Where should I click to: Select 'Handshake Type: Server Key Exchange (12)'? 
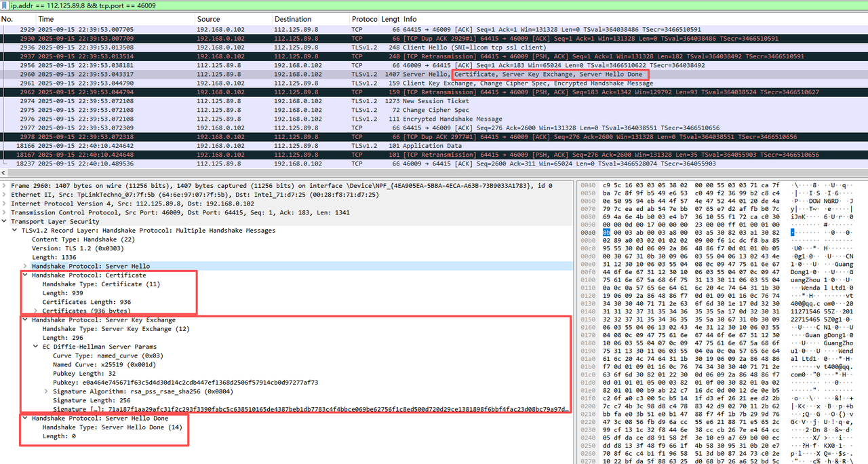115,329
